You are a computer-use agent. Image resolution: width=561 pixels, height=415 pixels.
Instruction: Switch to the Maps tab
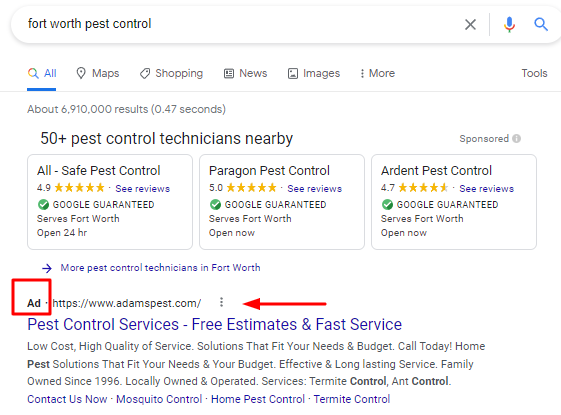(x=98, y=73)
